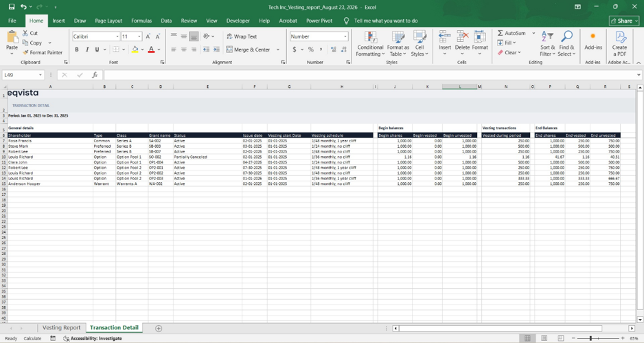Click Insert Function fx icon
644x343 pixels.
[x=95, y=75]
